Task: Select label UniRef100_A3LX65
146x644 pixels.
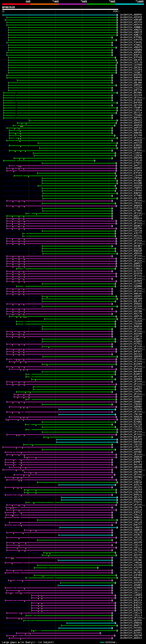Action: coord(131,198)
